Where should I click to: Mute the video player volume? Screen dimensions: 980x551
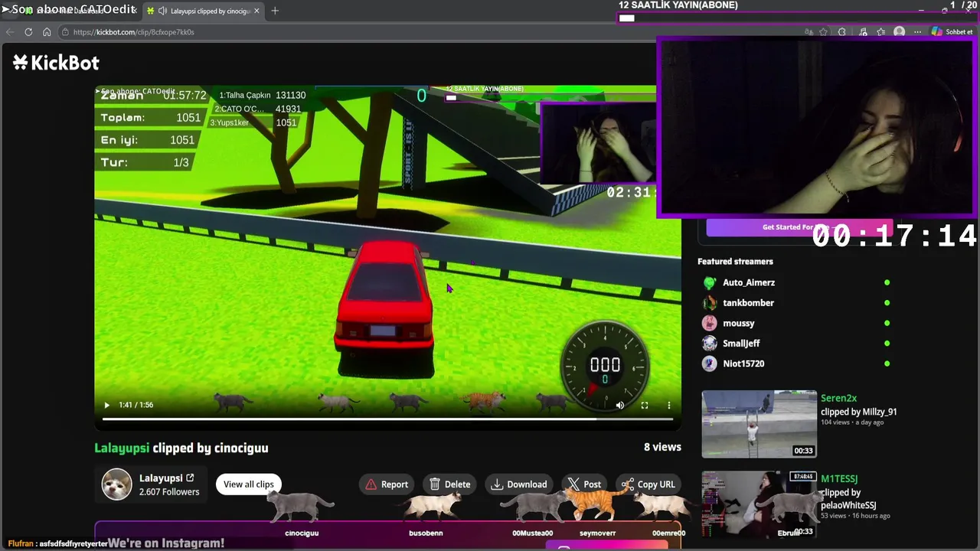[620, 405]
